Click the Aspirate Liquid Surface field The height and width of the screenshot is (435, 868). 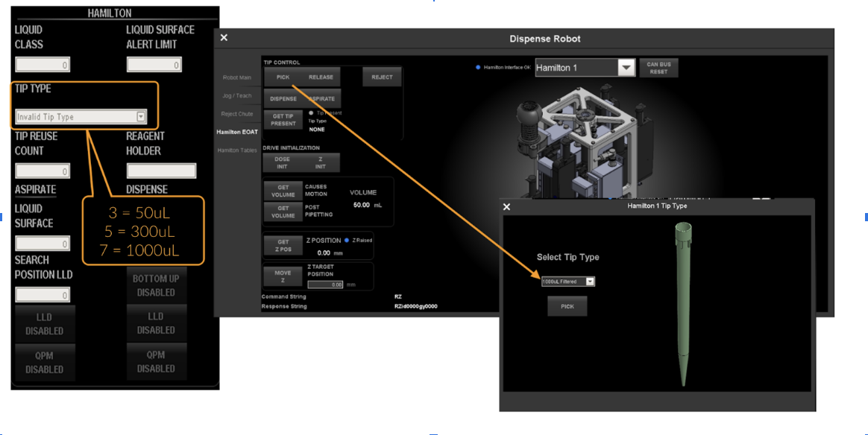pos(43,244)
